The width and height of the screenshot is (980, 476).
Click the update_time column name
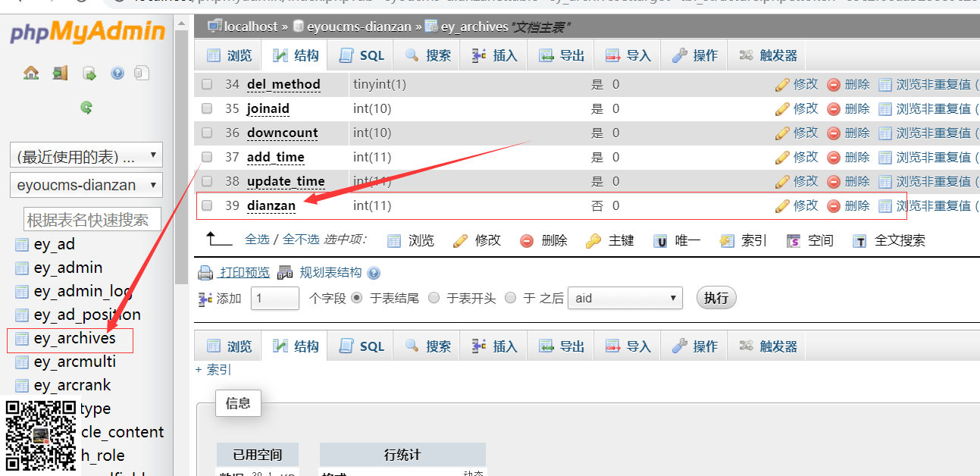point(286,181)
